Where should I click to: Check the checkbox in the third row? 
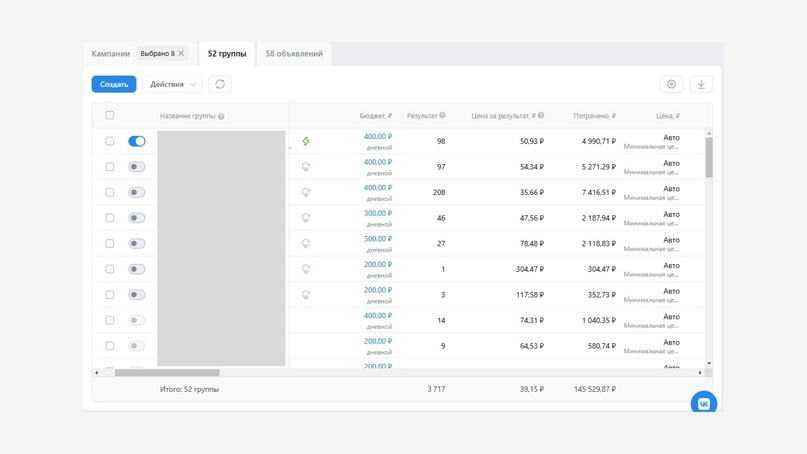[110, 192]
